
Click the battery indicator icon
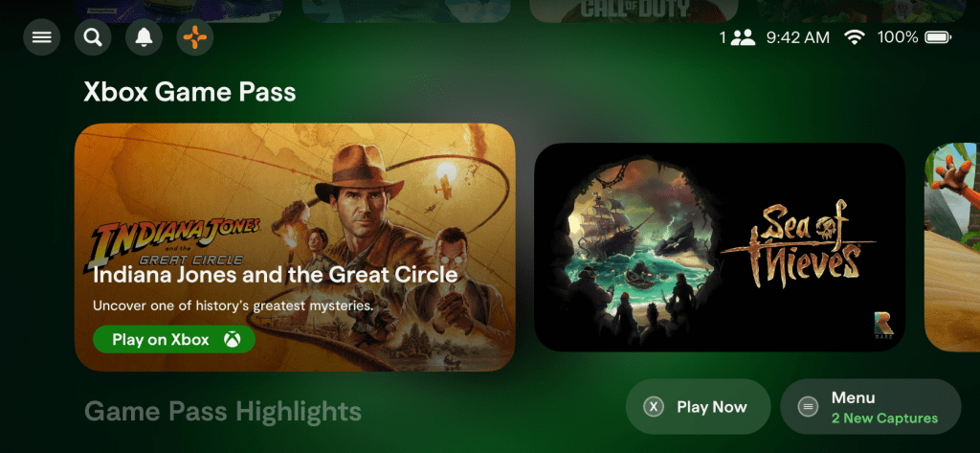[x=938, y=37]
